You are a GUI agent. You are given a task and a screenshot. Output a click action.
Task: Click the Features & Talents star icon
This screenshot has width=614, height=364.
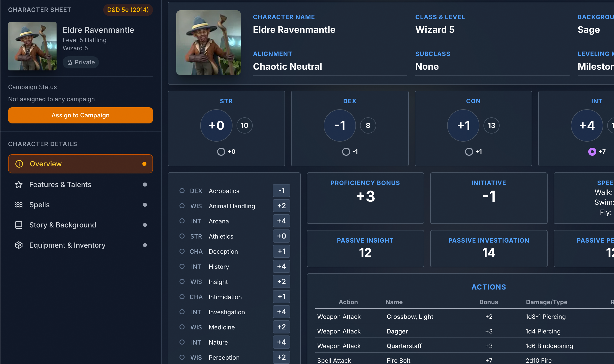19,185
